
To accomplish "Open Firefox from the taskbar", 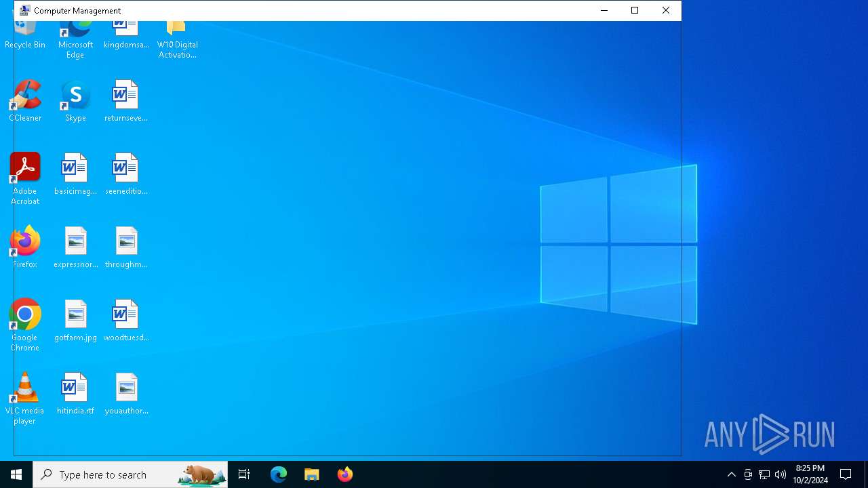I will point(345,474).
